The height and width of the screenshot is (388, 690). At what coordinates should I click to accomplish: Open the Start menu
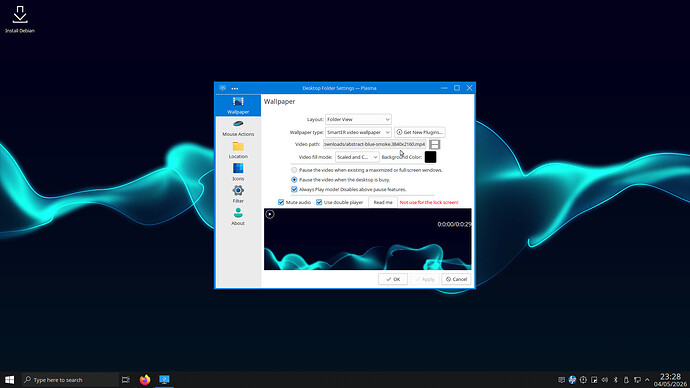[9, 380]
